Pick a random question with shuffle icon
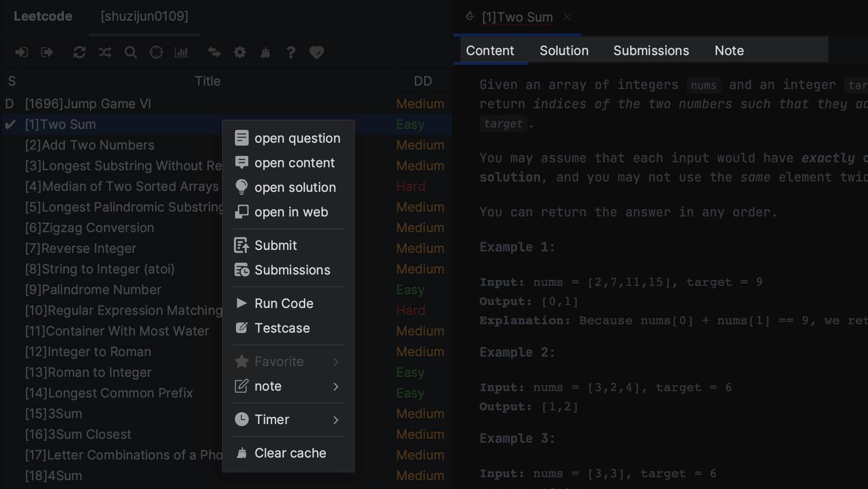The height and width of the screenshot is (489, 868). pos(105,52)
